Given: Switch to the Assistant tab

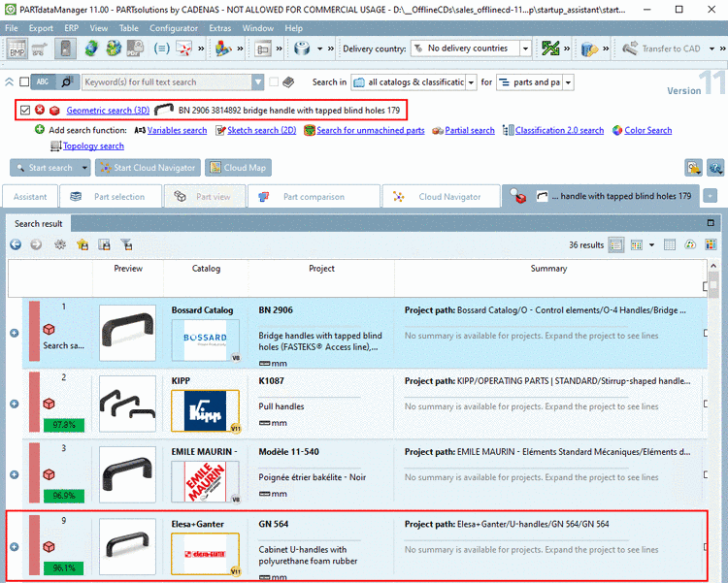Looking at the screenshot, I should [30, 197].
